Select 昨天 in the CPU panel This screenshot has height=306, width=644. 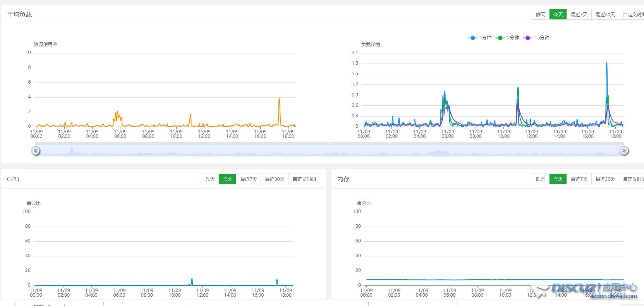210,179
